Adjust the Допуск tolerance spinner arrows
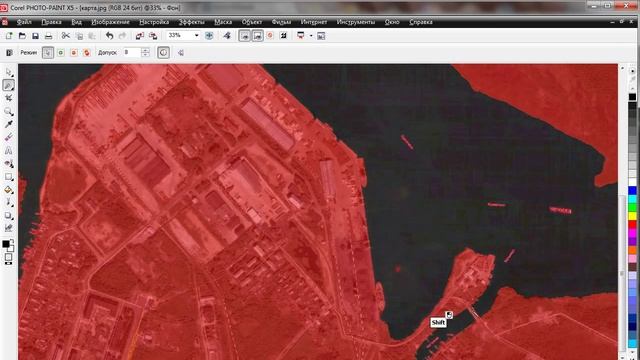The height and width of the screenshot is (360, 640). click(x=146, y=53)
